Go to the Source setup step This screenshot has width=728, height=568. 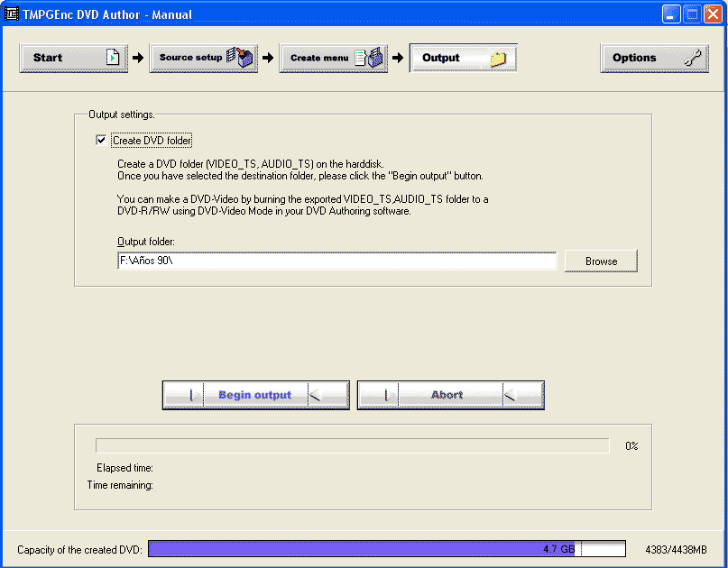(x=190, y=58)
